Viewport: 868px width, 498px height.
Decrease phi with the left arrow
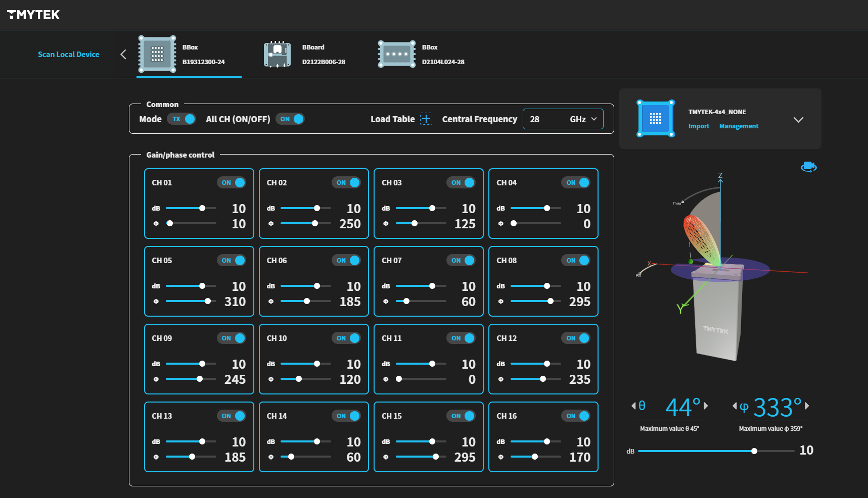(x=735, y=406)
